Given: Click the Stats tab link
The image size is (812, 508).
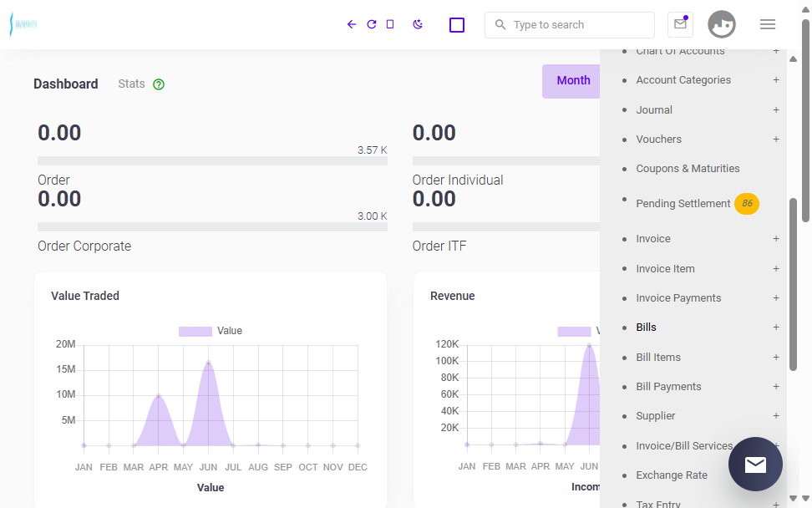Looking at the screenshot, I should (131, 84).
